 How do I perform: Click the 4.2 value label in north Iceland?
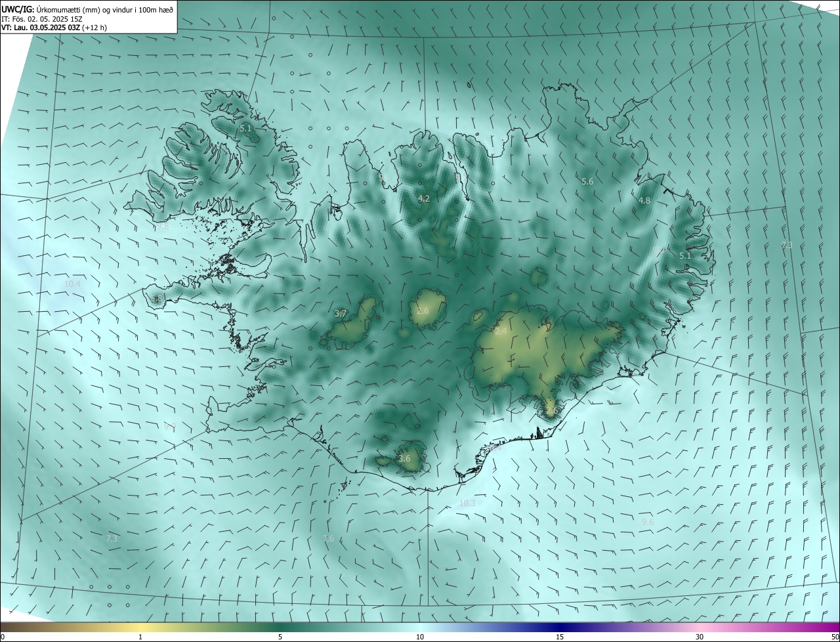[x=424, y=198]
